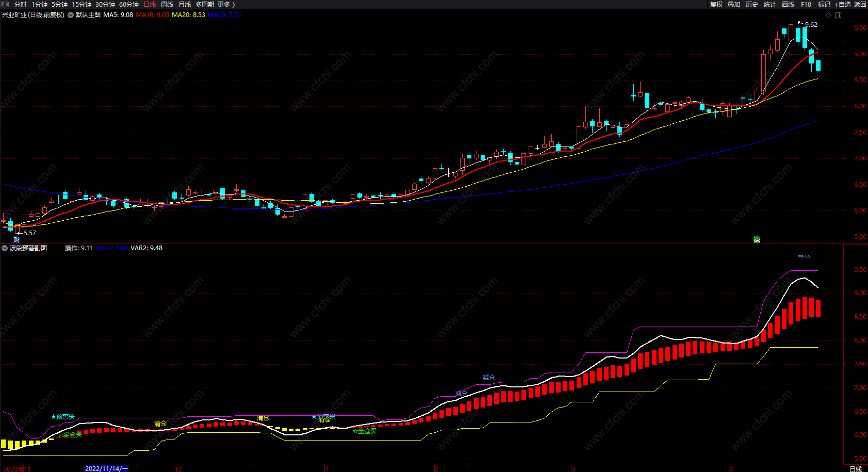Add stock via +自选 button
The image size is (868, 472).
(x=843, y=4)
